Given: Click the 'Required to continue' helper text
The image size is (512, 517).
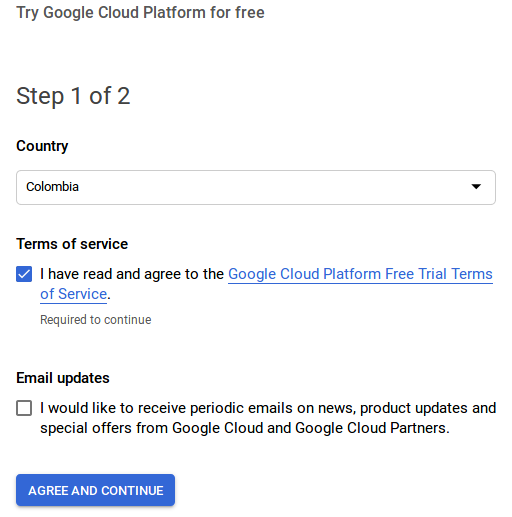Looking at the screenshot, I should pos(96,320).
